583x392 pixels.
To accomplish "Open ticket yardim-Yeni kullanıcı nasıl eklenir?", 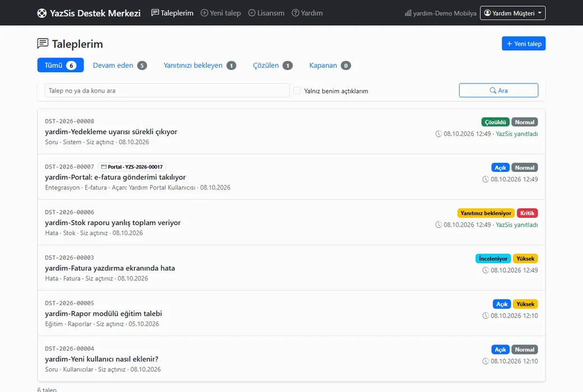I will click(x=101, y=360).
